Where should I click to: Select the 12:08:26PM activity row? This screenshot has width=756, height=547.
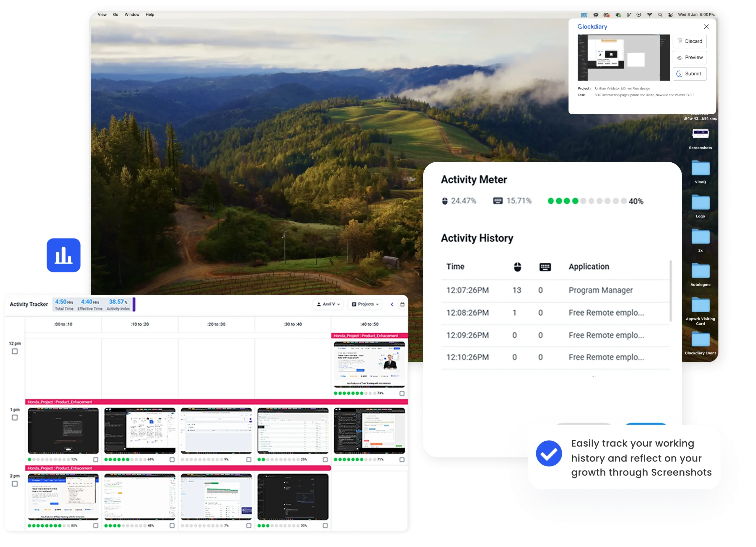tap(555, 313)
